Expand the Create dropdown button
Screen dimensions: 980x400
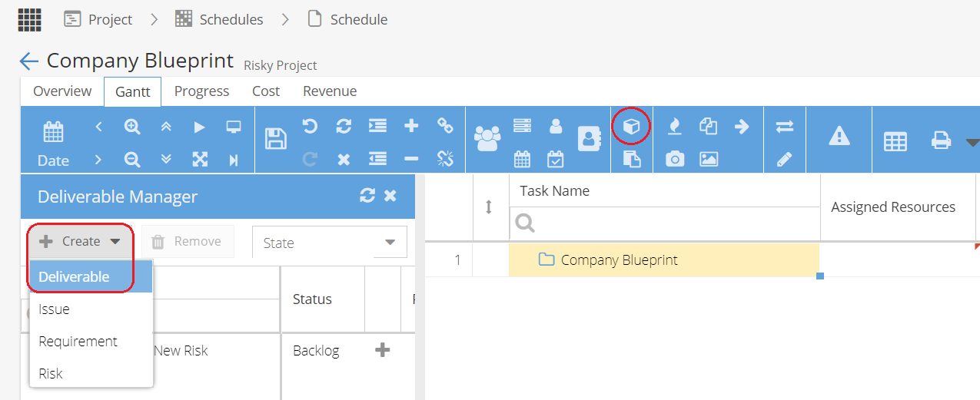81,241
